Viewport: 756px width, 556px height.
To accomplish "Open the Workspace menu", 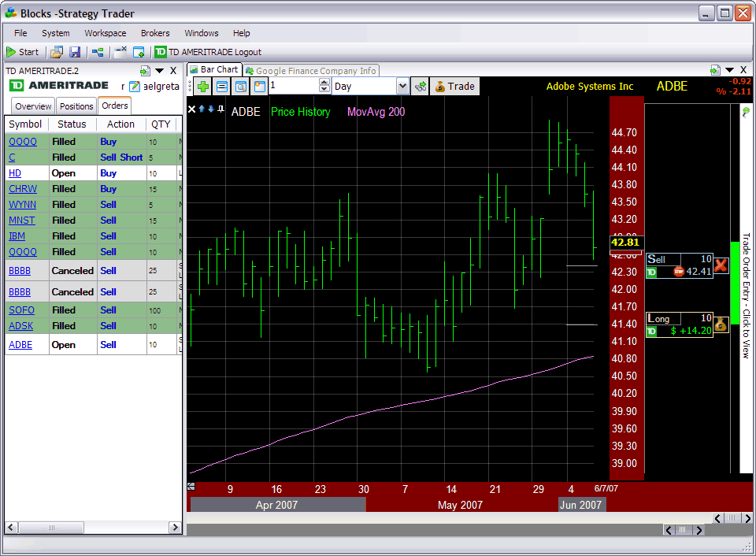I will [105, 33].
